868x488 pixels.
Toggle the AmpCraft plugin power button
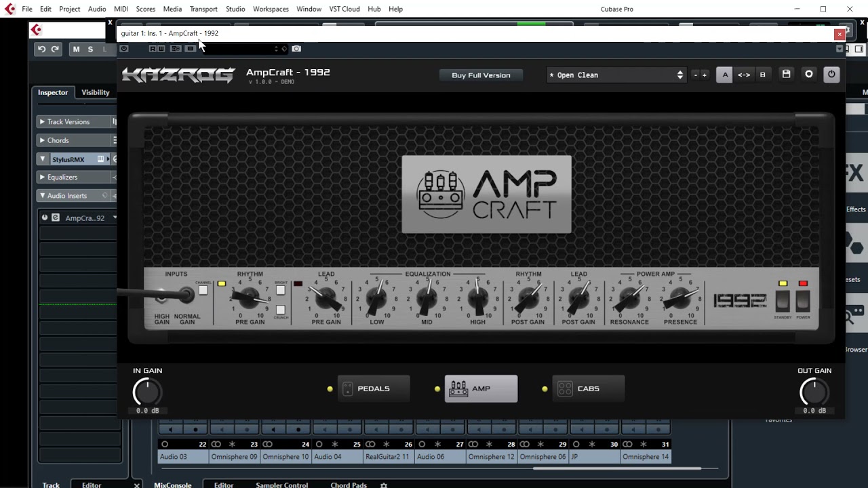pyautogui.click(x=831, y=75)
